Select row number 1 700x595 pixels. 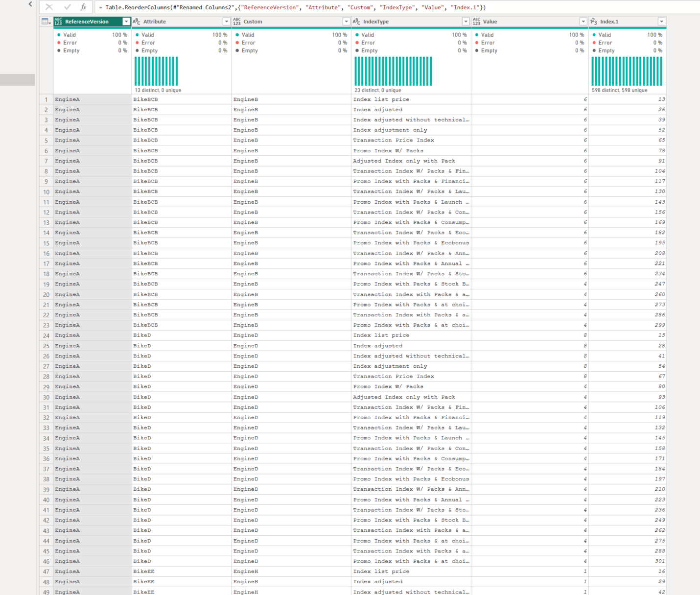click(46, 99)
